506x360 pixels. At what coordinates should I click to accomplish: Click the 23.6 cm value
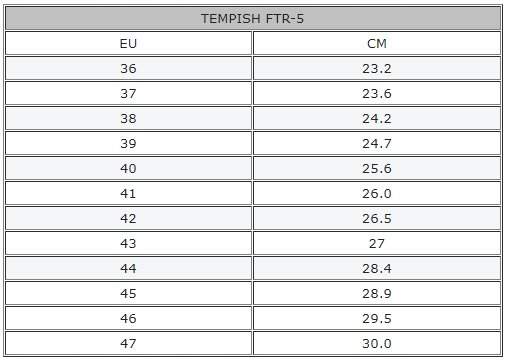point(377,93)
